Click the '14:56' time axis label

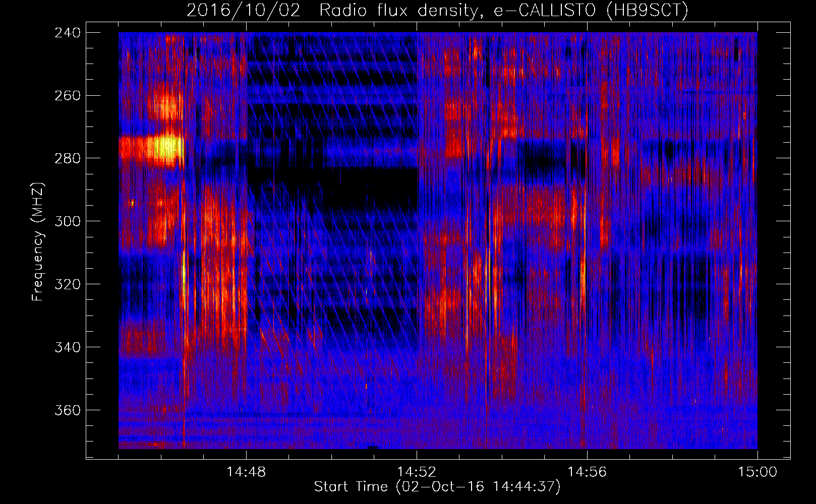[588, 472]
